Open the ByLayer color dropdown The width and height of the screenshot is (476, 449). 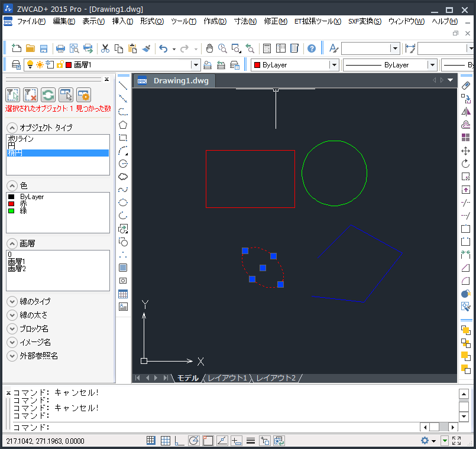(x=334, y=65)
